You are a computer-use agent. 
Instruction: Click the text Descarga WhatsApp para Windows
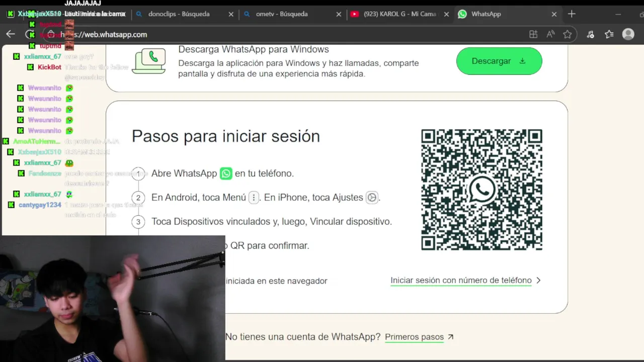[x=254, y=49]
